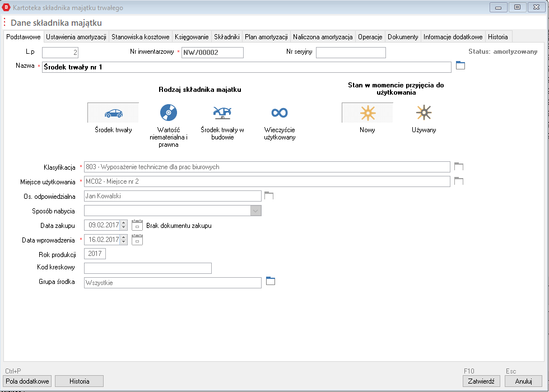This screenshot has height=392, width=549.
Task: Click Pola dodatkowe button
Action: point(27,381)
